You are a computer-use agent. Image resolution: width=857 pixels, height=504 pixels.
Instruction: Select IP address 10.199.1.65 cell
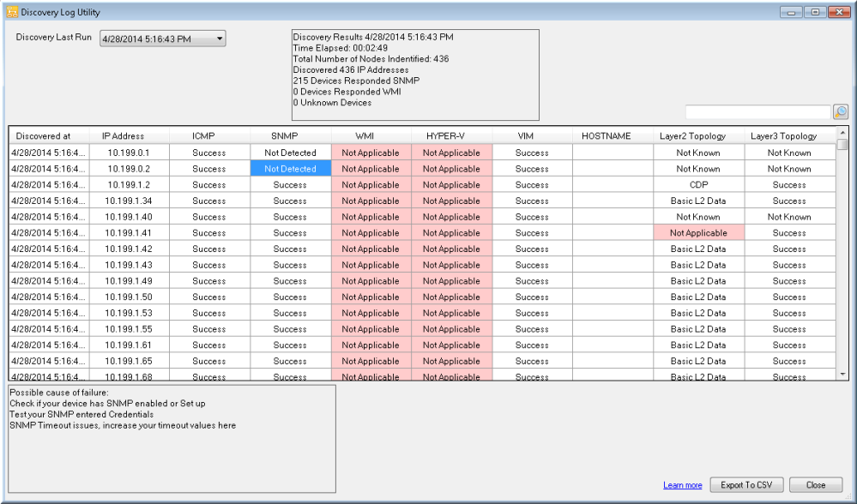pyautogui.click(x=130, y=361)
